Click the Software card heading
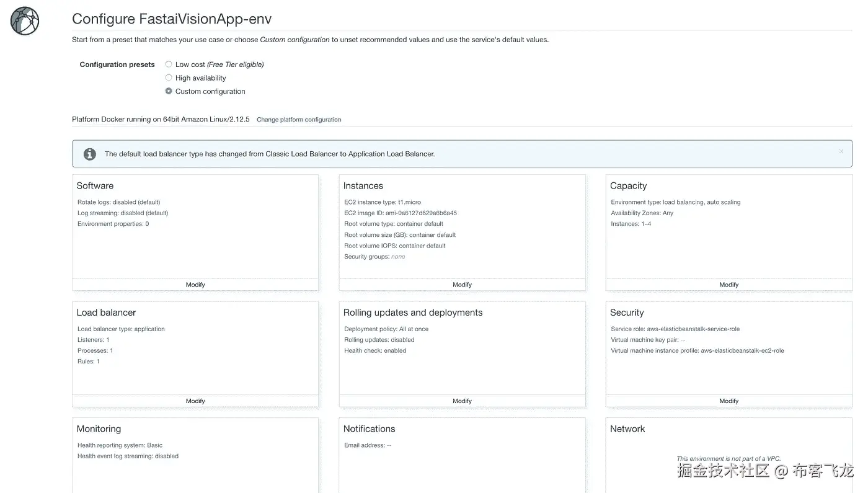 click(x=95, y=186)
